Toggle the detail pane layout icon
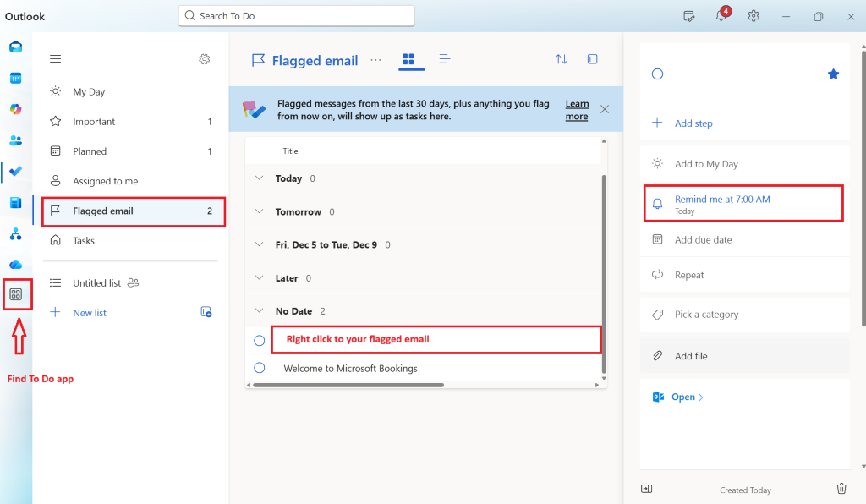The image size is (866, 504). (x=592, y=59)
